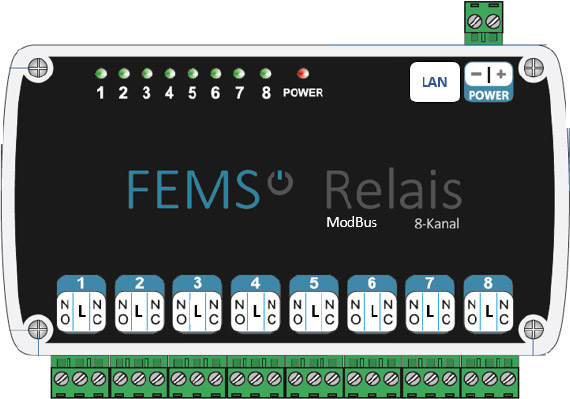
Task: Click the NO contact of relay 8
Action: [x=472, y=312]
